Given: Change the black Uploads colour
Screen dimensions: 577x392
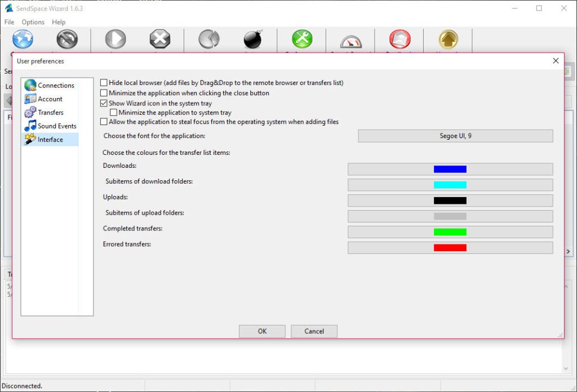Looking at the screenshot, I should (x=450, y=201).
